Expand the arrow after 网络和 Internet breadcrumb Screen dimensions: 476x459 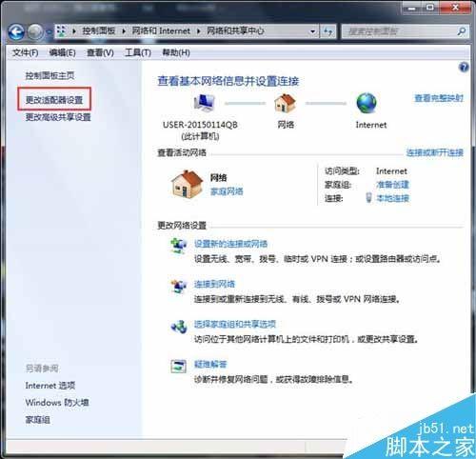click(199, 31)
